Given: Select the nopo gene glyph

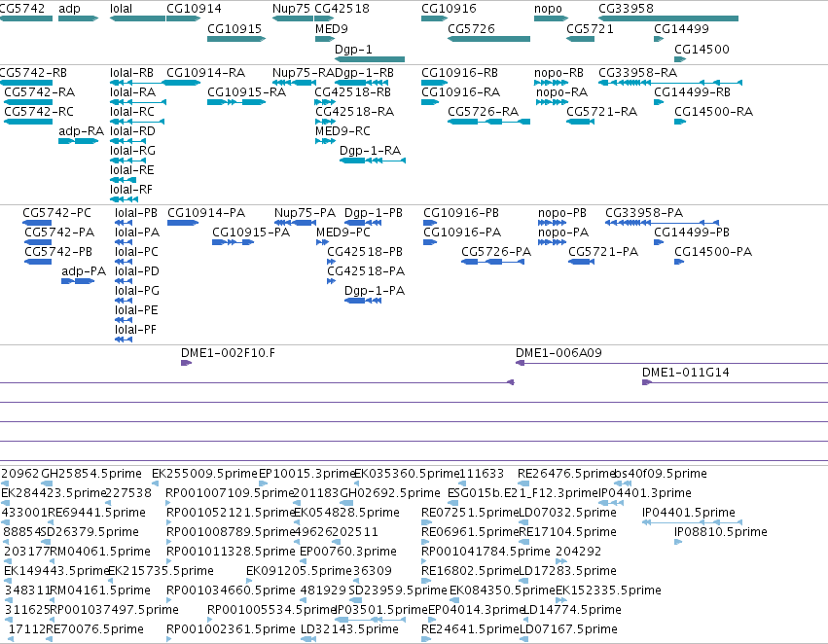Looking at the screenshot, I should (552, 18).
